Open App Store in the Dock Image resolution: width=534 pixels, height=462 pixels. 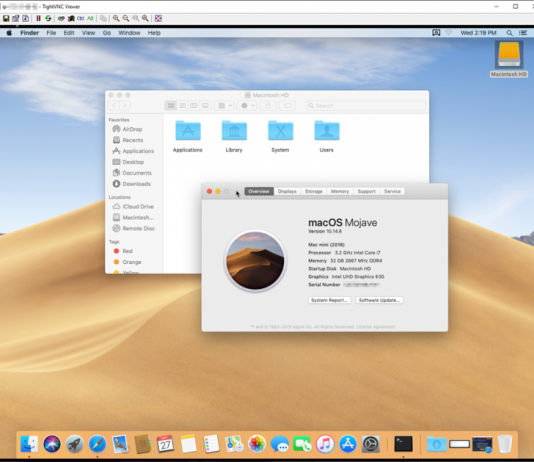click(348, 444)
